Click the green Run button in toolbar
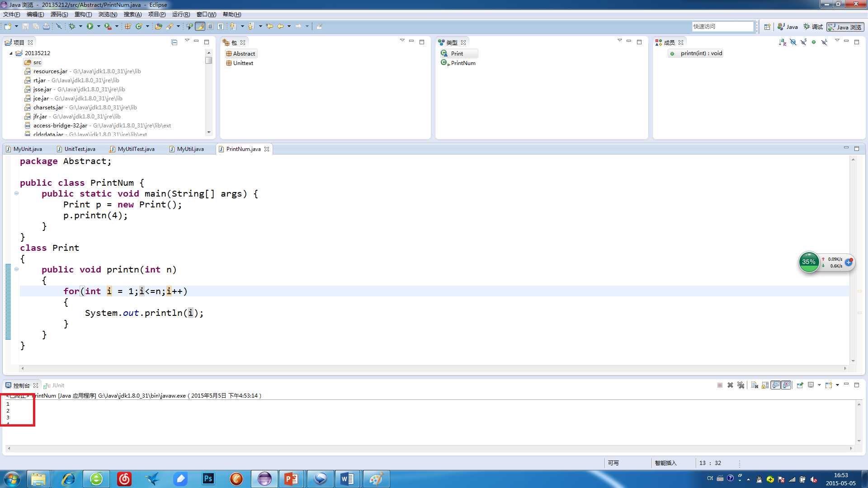The height and width of the screenshot is (488, 868). click(90, 27)
